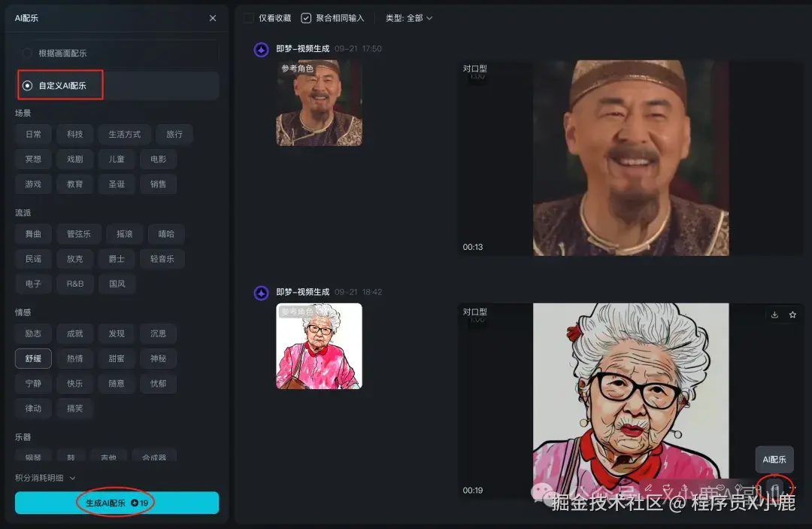Click the regenerate icon on the video toolbar
The height and width of the screenshot is (529, 812).
click(x=667, y=486)
